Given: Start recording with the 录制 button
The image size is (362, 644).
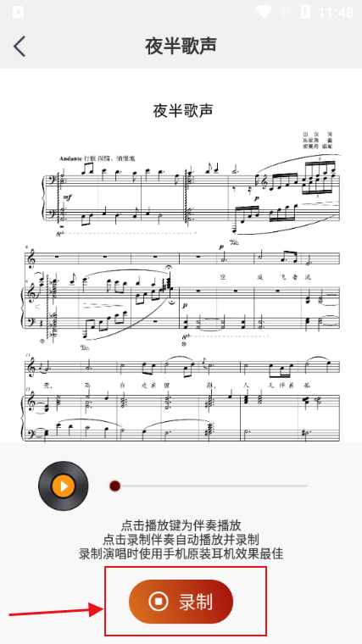Looking at the screenshot, I should (181, 602).
